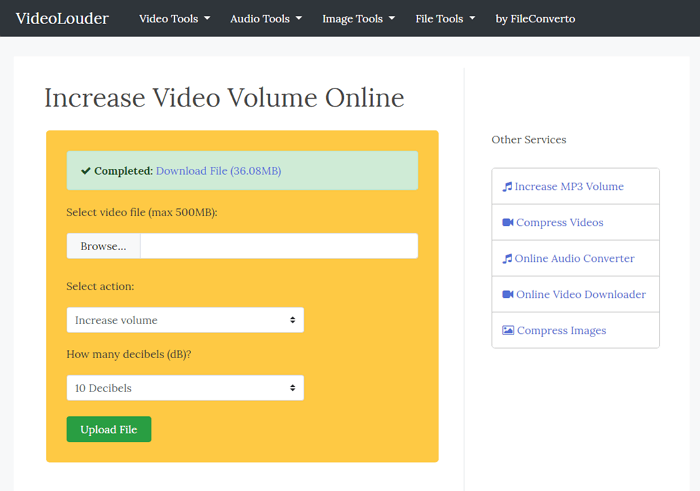Click the video camera icon beside Compress Videos
This screenshot has height=491, width=700.
tap(508, 222)
